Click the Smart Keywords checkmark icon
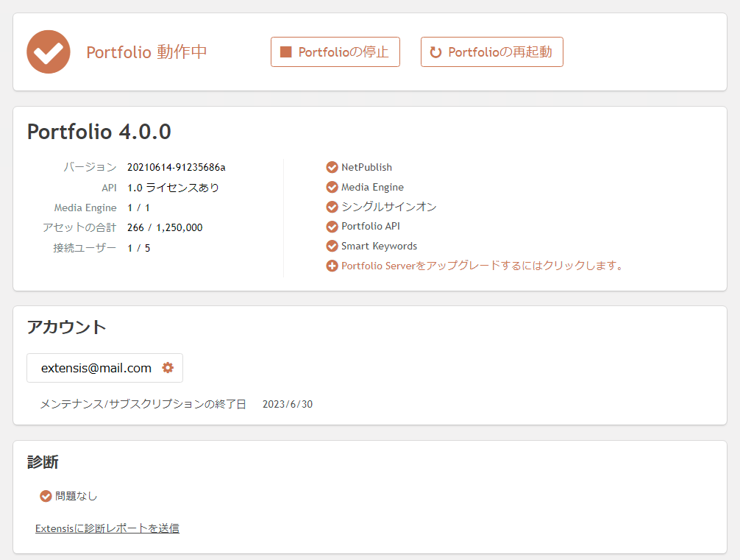The image size is (740, 560). (332, 246)
